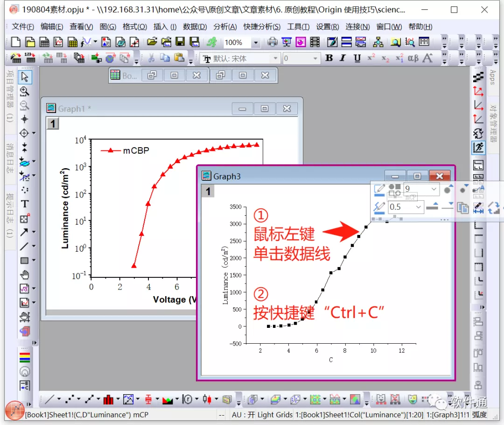Screen dimensions: 504x425
Task: Click the New Project icon
Action: tap(16, 42)
